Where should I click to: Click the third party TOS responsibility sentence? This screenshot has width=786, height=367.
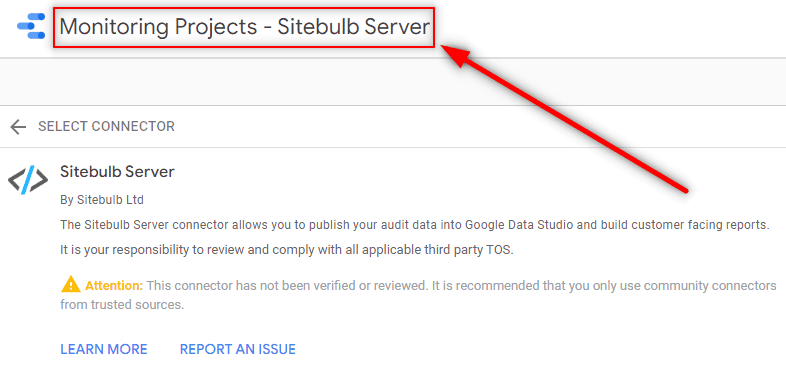point(287,250)
